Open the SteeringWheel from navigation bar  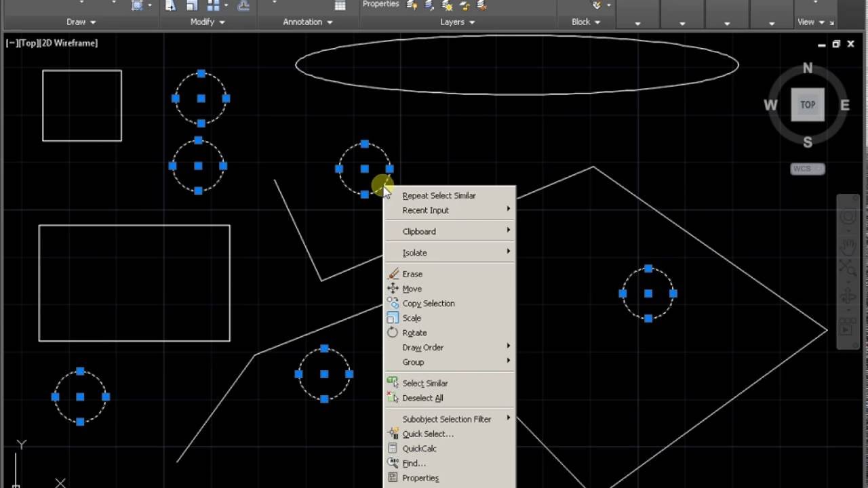point(848,217)
